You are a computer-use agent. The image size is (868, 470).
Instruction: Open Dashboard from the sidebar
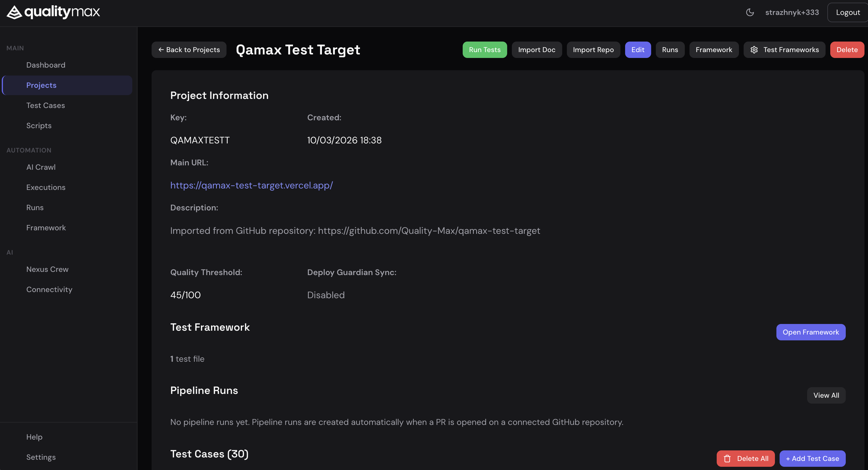click(x=46, y=65)
